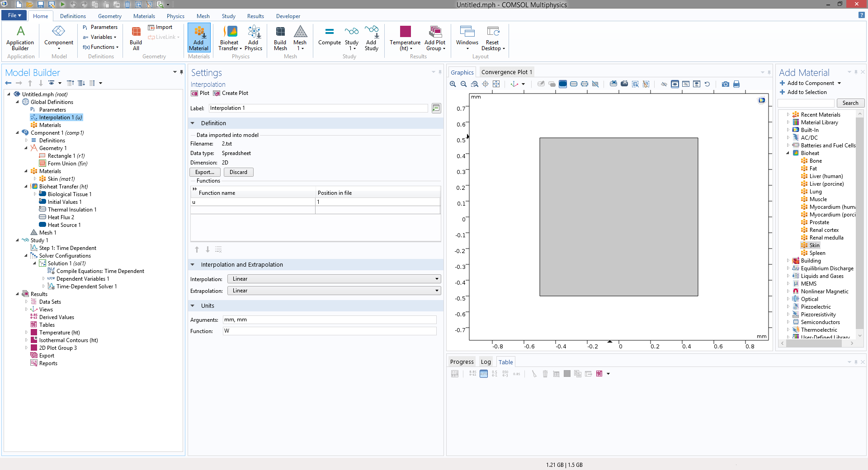Open the Physics ribbon tab

click(x=175, y=16)
